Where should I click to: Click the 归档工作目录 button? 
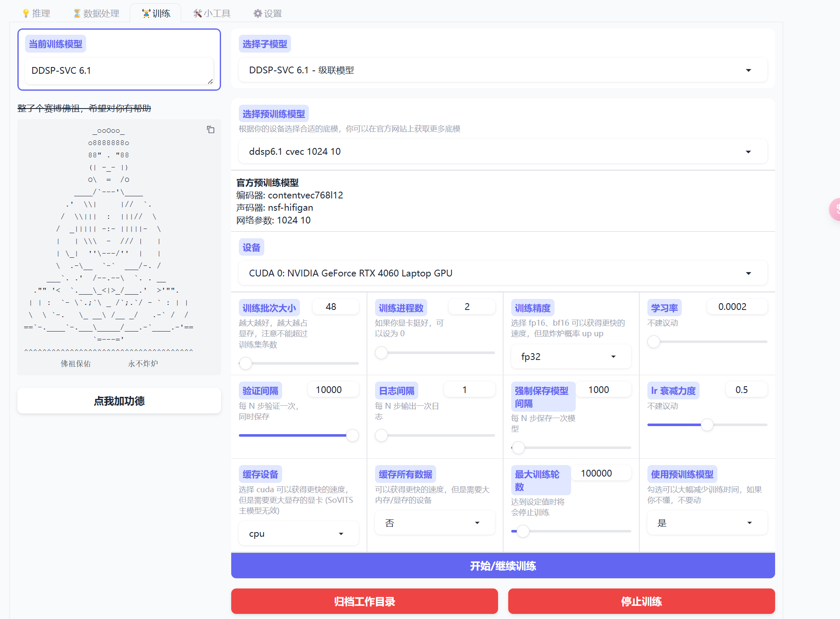click(364, 602)
